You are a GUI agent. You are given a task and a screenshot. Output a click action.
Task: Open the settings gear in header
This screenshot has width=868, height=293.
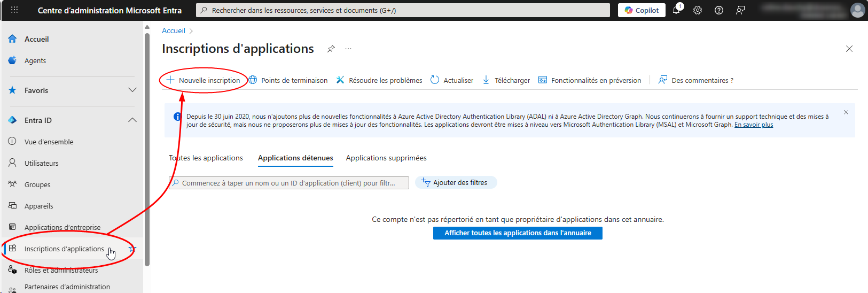coord(698,10)
